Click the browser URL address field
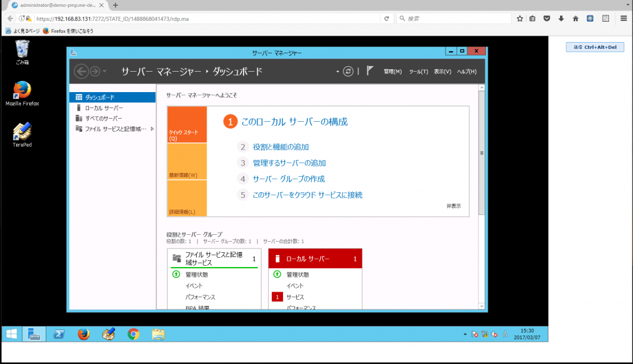Image resolution: width=633 pixels, height=364 pixels. [206, 19]
